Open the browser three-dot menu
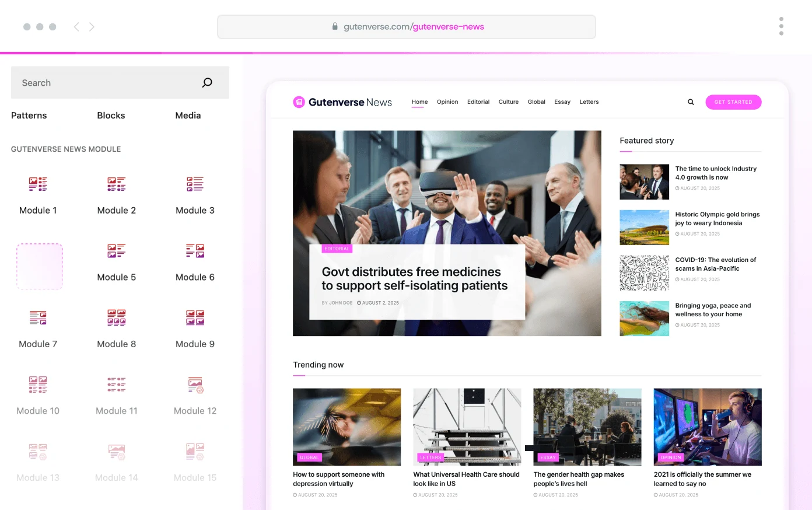Screen dimensions: 812x510 tap(781, 26)
